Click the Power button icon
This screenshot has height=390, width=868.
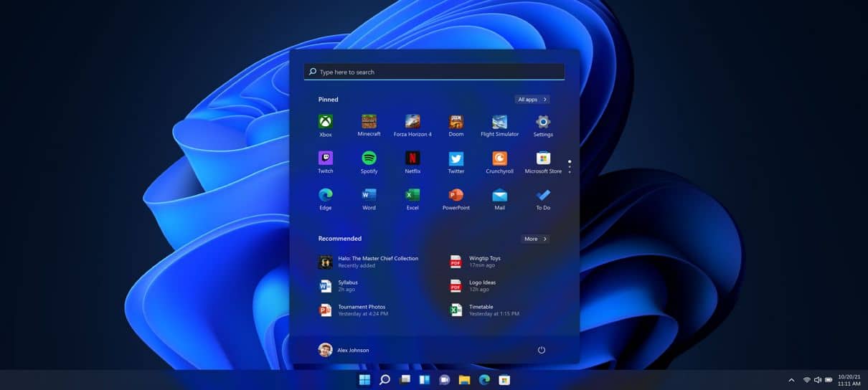(x=542, y=350)
